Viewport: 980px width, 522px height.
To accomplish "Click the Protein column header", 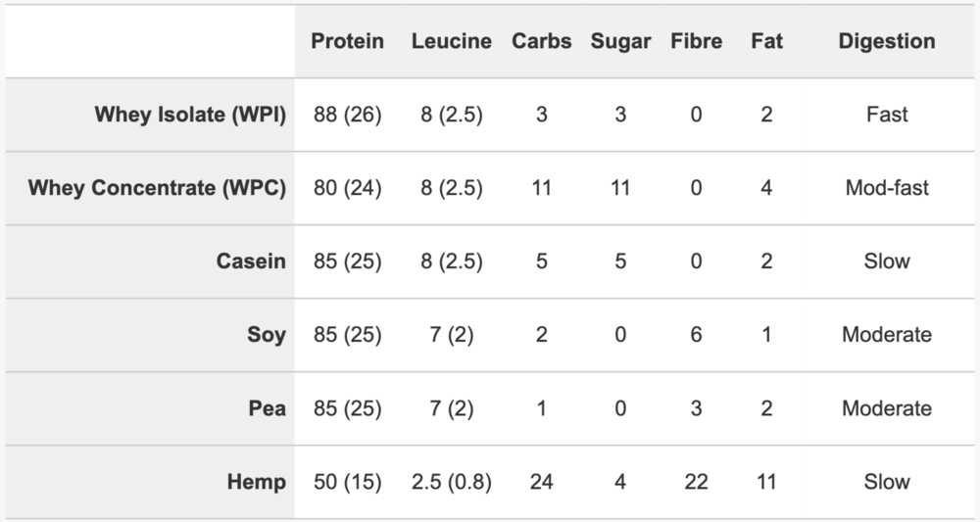I will tap(348, 41).
